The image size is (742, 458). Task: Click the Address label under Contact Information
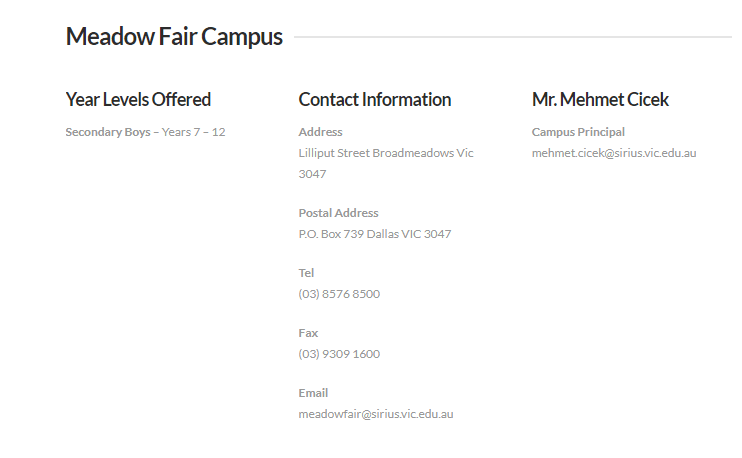pyautogui.click(x=320, y=132)
